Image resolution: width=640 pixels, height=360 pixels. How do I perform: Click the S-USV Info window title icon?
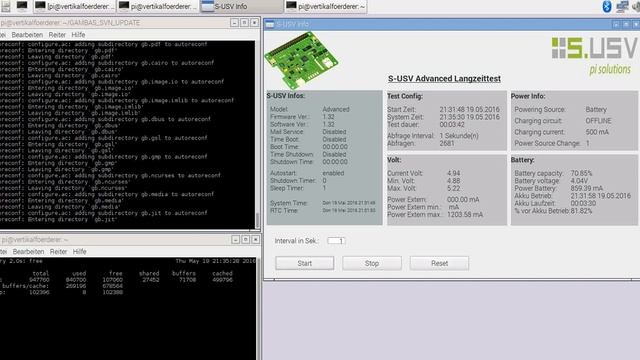tap(270, 24)
